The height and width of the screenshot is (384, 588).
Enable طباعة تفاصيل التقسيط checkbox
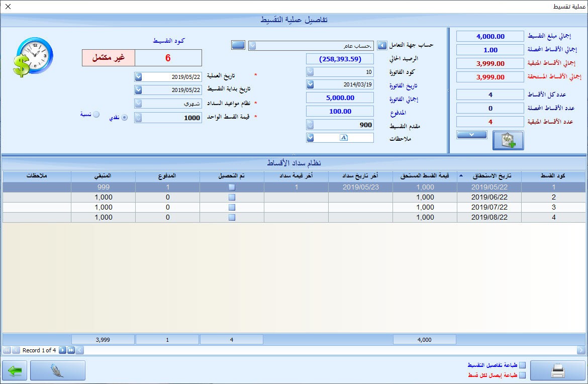[x=522, y=365]
